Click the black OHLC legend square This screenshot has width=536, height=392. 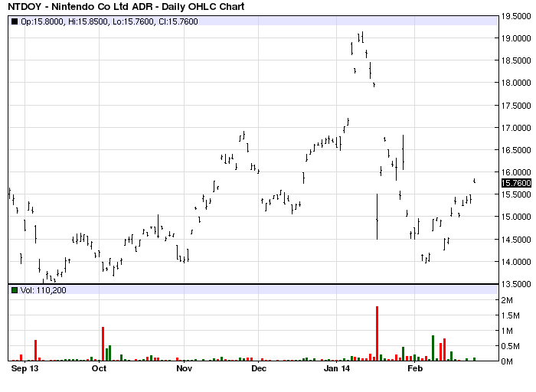(x=15, y=21)
